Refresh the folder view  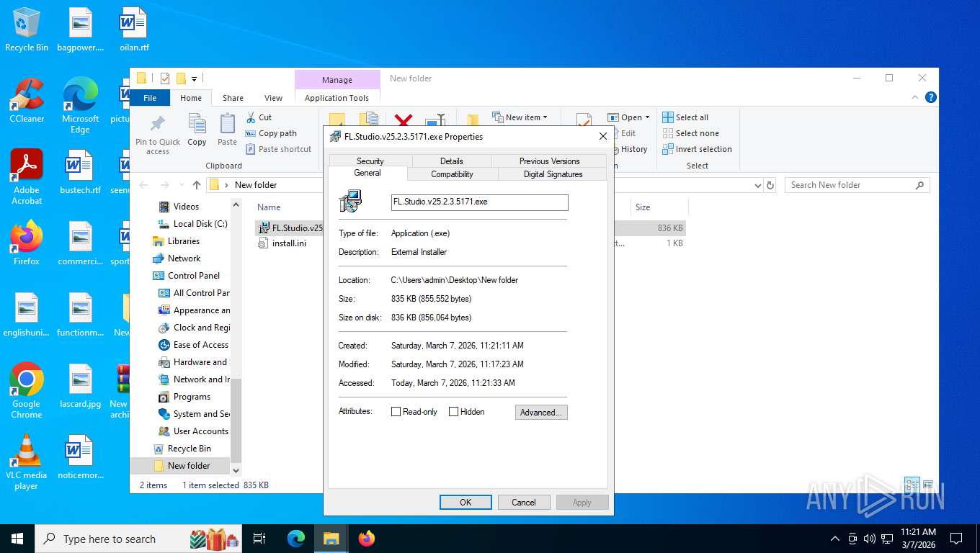770,185
